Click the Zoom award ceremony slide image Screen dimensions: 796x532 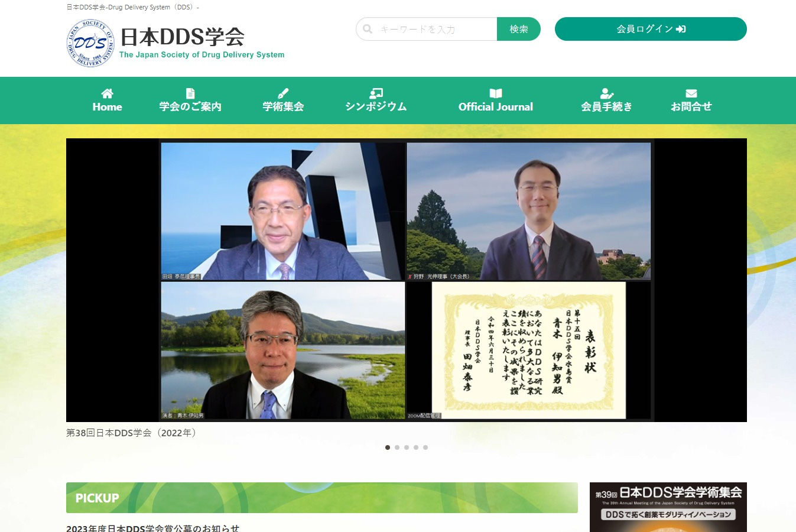pos(407,280)
